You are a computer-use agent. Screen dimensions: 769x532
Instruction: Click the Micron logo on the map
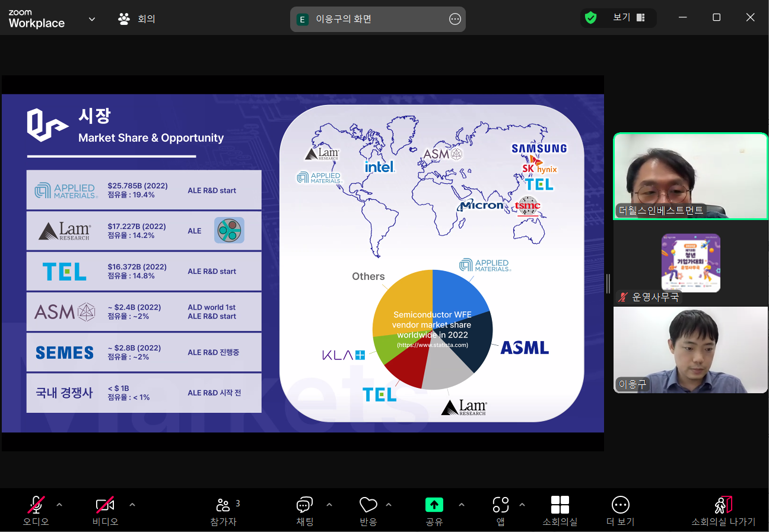[x=481, y=205]
